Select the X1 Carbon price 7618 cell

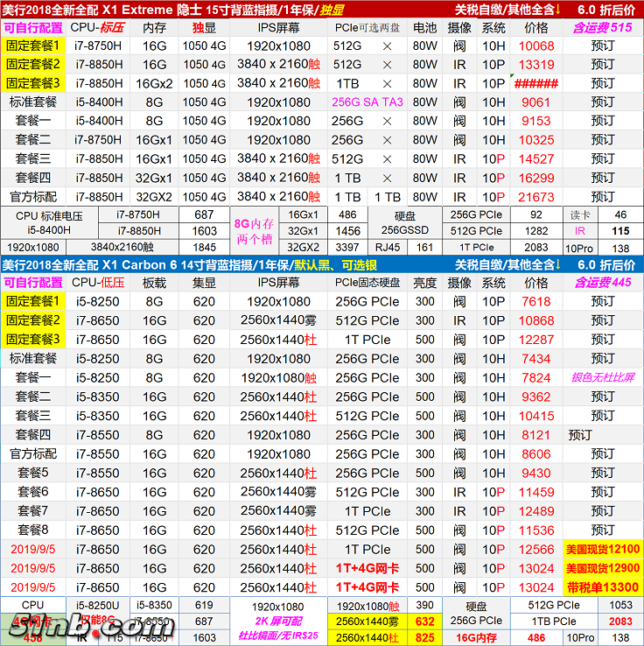pyautogui.click(x=536, y=302)
